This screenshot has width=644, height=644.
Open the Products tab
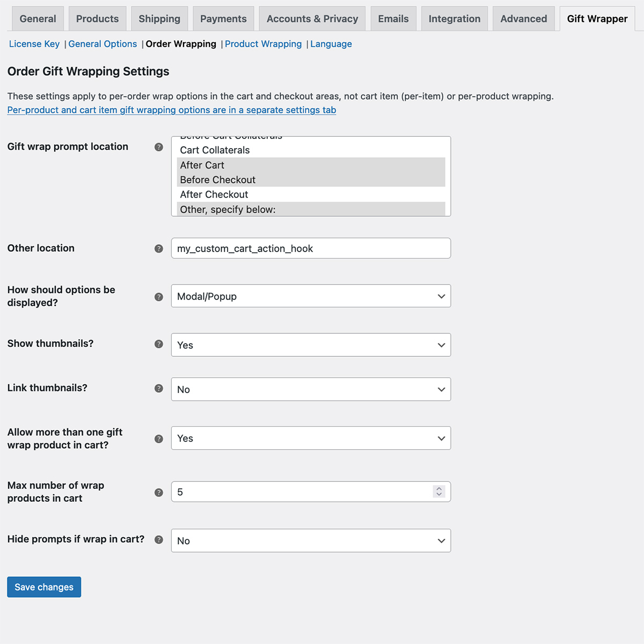tap(97, 19)
